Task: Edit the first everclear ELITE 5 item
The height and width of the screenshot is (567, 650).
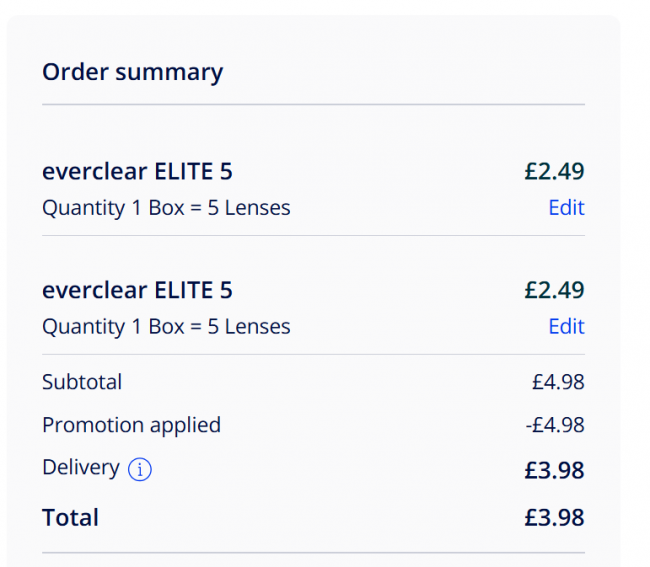Action: [566, 207]
